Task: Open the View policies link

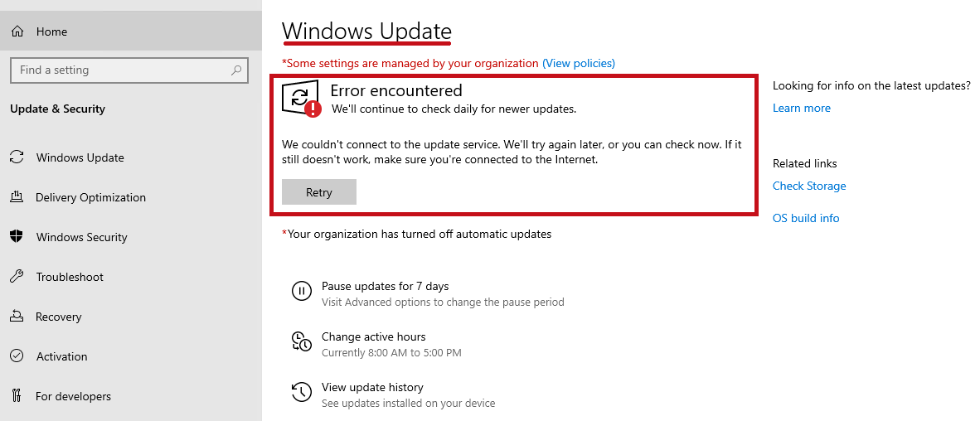Action: point(579,63)
